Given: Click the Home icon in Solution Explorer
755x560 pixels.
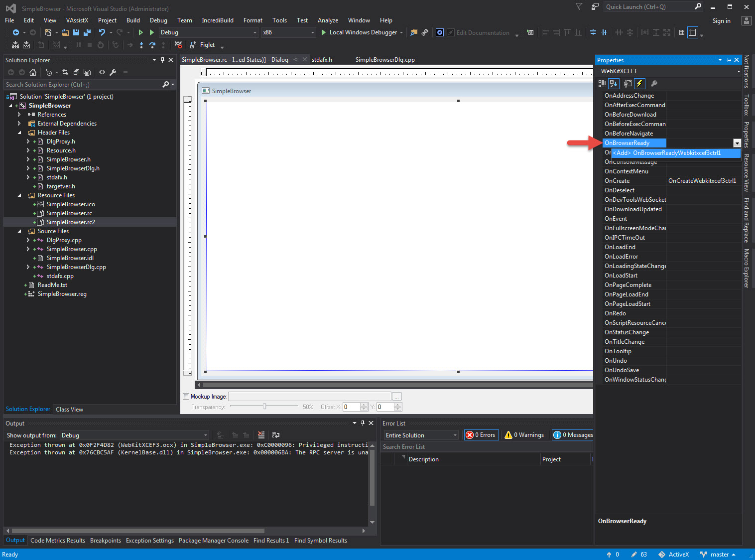Looking at the screenshot, I should [x=33, y=72].
